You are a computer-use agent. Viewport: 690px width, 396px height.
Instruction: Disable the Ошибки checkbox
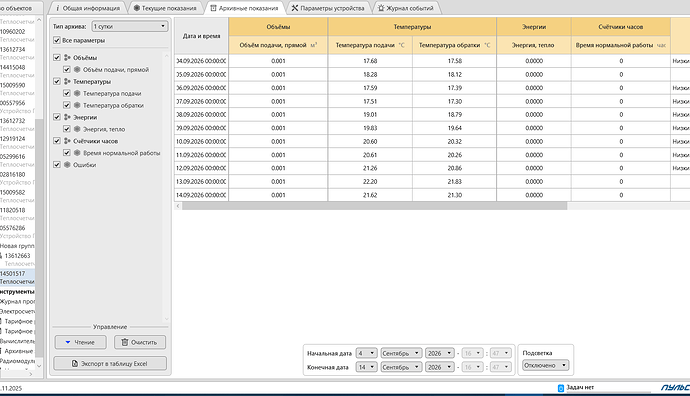(x=56, y=165)
